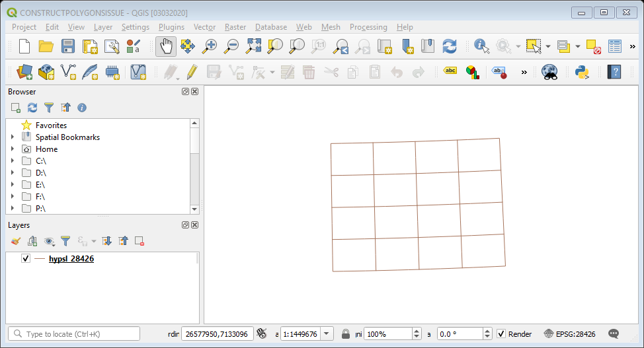
Task: Click Deselect Features icon in toolbar
Action: (593, 46)
